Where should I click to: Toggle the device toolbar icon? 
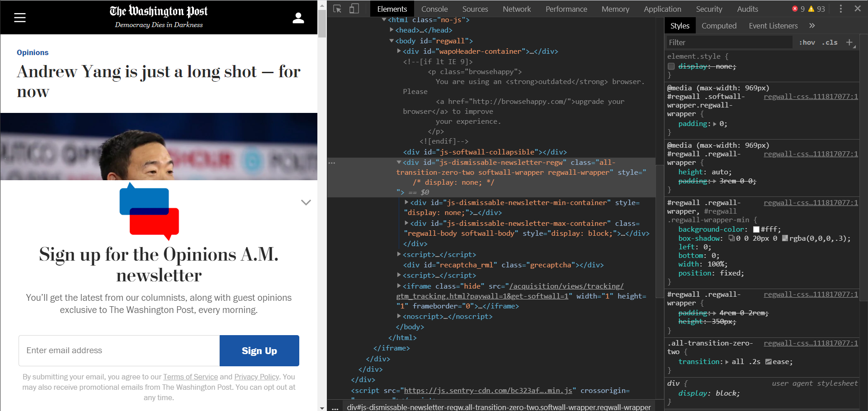click(354, 9)
